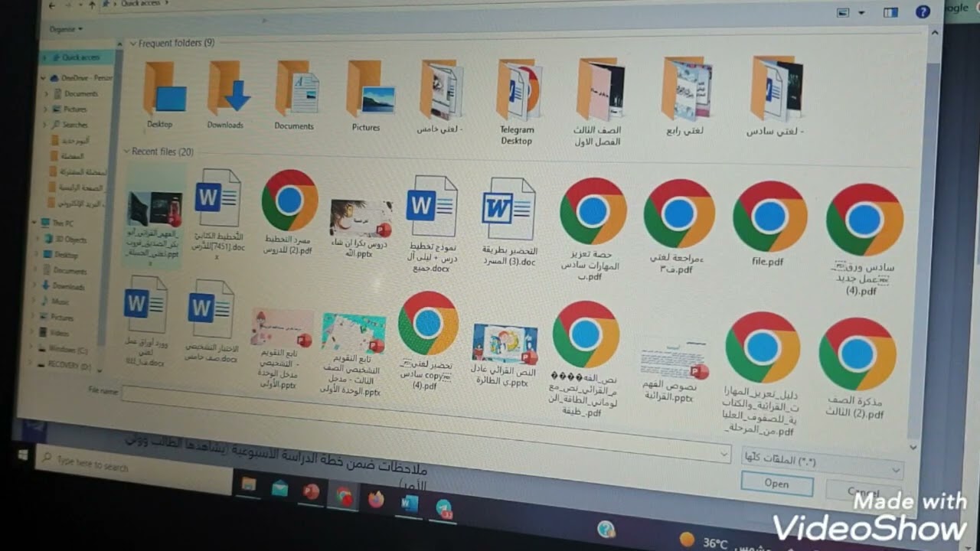
Task: Open the Documents frequent folder
Action: pos(296,95)
